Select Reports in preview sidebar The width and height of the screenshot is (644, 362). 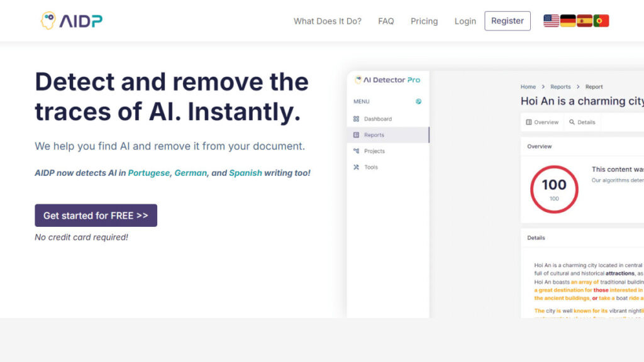(x=387, y=135)
